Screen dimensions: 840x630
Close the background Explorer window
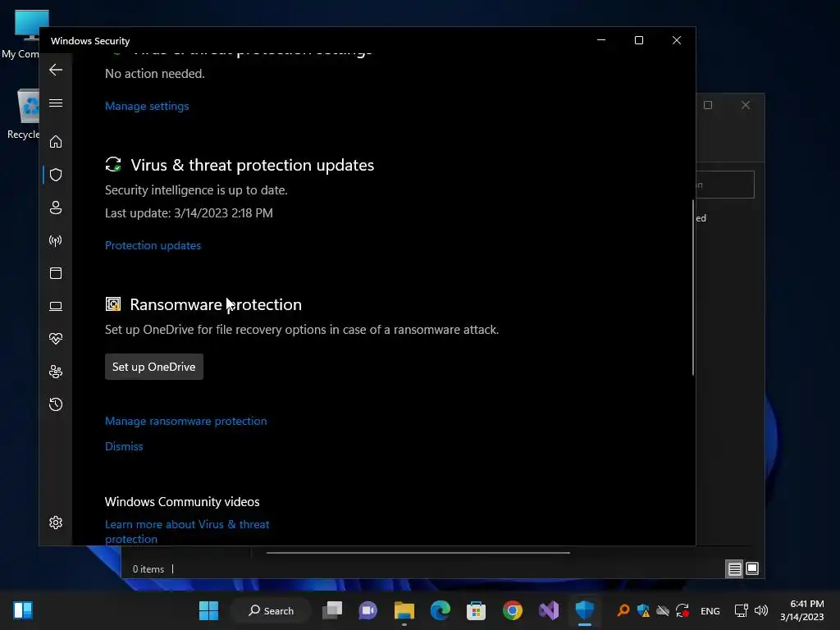pyautogui.click(x=745, y=105)
